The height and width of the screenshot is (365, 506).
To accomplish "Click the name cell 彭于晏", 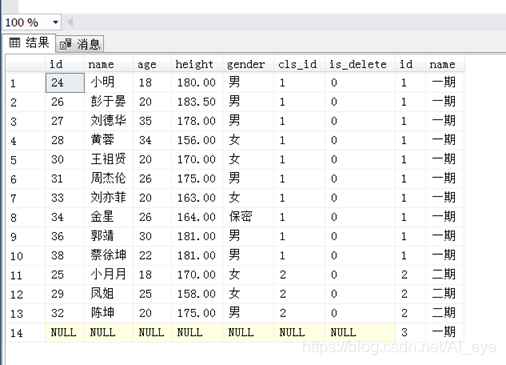I will point(109,102).
